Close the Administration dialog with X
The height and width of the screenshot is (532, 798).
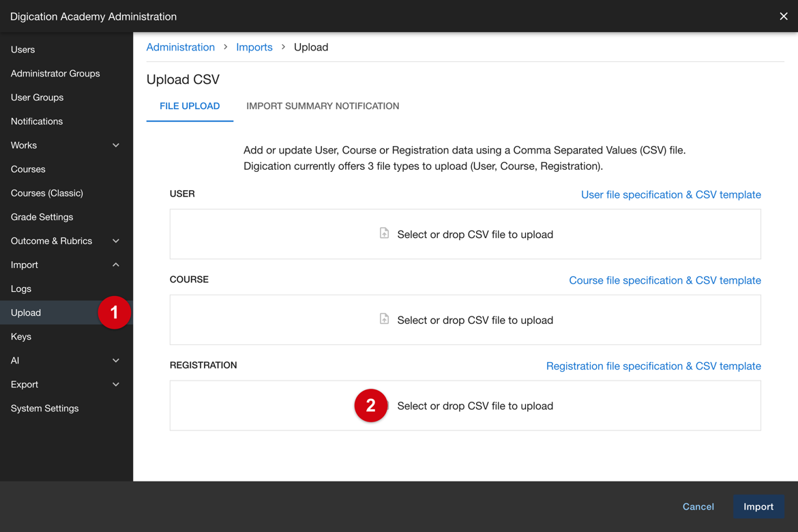(783, 16)
